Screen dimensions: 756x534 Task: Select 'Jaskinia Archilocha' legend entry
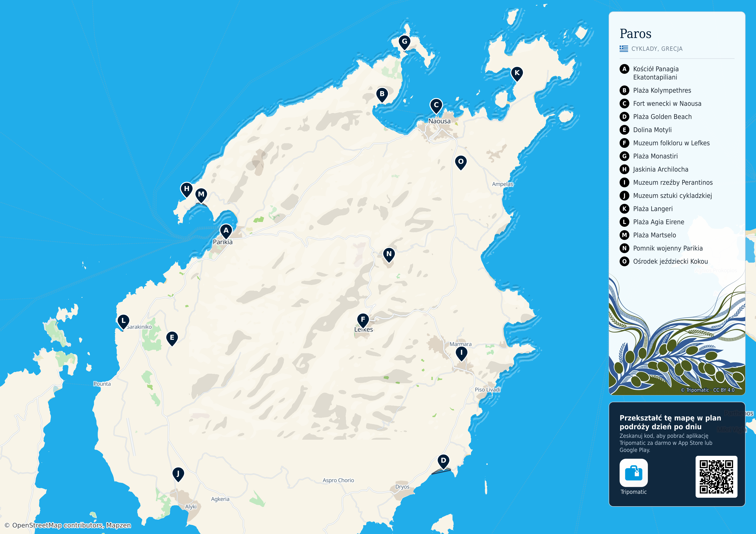point(661,169)
